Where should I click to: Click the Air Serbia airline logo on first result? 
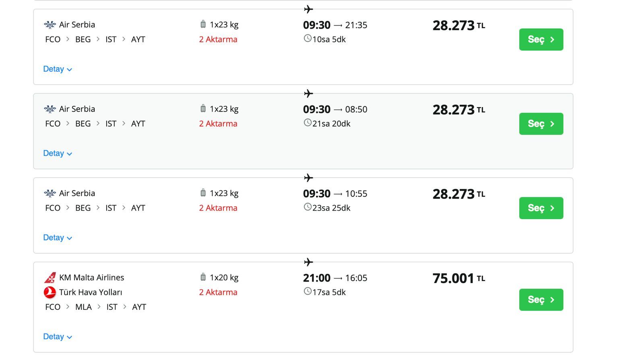[x=49, y=24]
